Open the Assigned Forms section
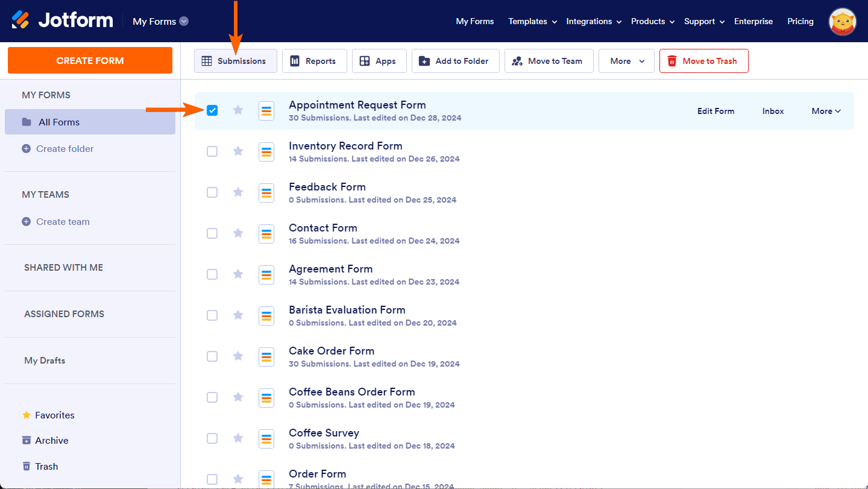Viewport: 868px width, 489px height. coord(64,314)
